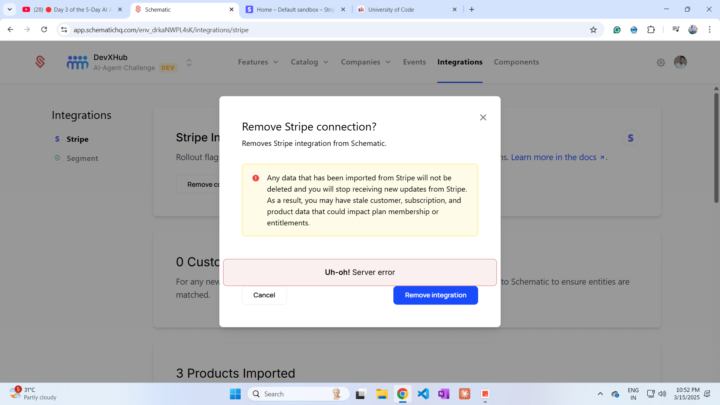Open the Integrations nav item

click(x=460, y=62)
